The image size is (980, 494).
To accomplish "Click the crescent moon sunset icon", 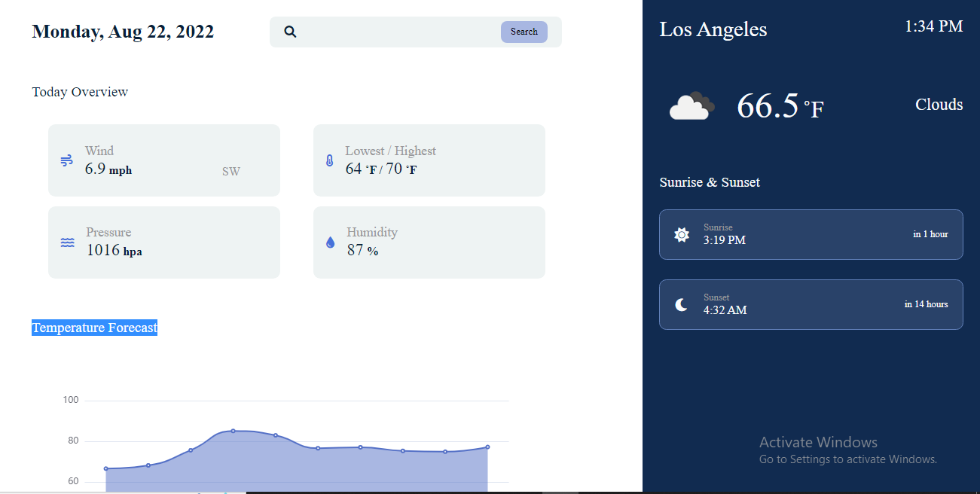I will 681,304.
